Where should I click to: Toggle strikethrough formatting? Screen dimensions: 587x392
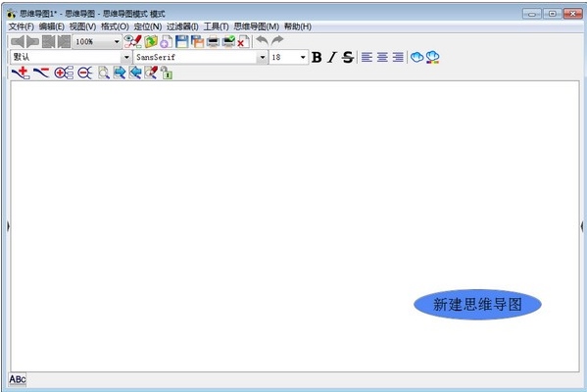tap(348, 57)
